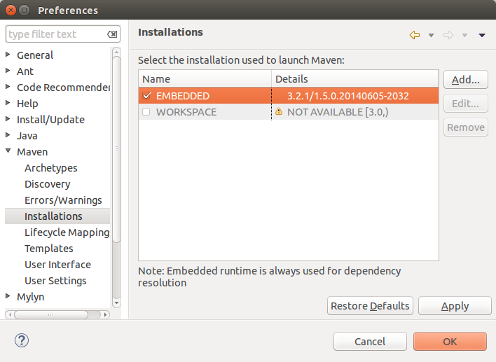Screen dimensions: 496x362
Task: Open User Interface preferences
Action: click(x=58, y=264)
